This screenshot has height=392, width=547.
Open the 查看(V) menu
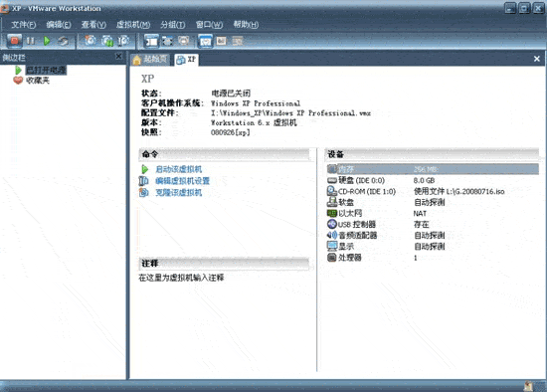pyautogui.click(x=93, y=25)
